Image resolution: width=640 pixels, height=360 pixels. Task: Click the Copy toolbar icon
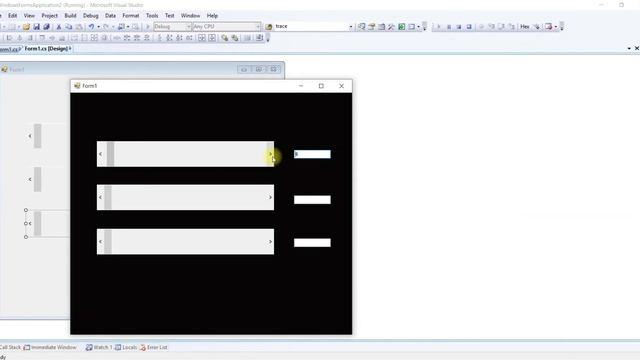coord(69,27)
